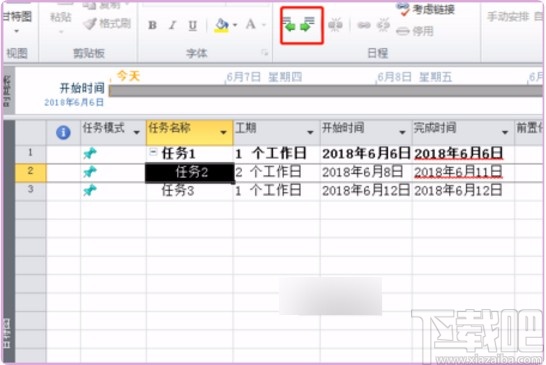Image resolution: width=546 pixels, height=365 pixels.
Task: Click the 工期 column header
Action: (276, 132)
